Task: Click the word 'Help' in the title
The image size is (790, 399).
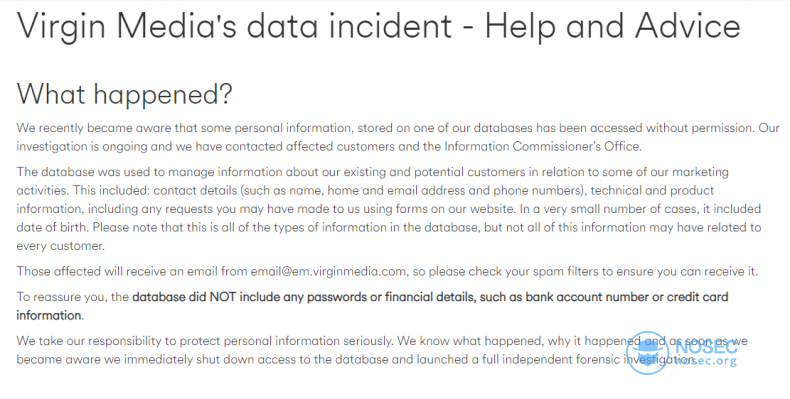Action: 521,25
